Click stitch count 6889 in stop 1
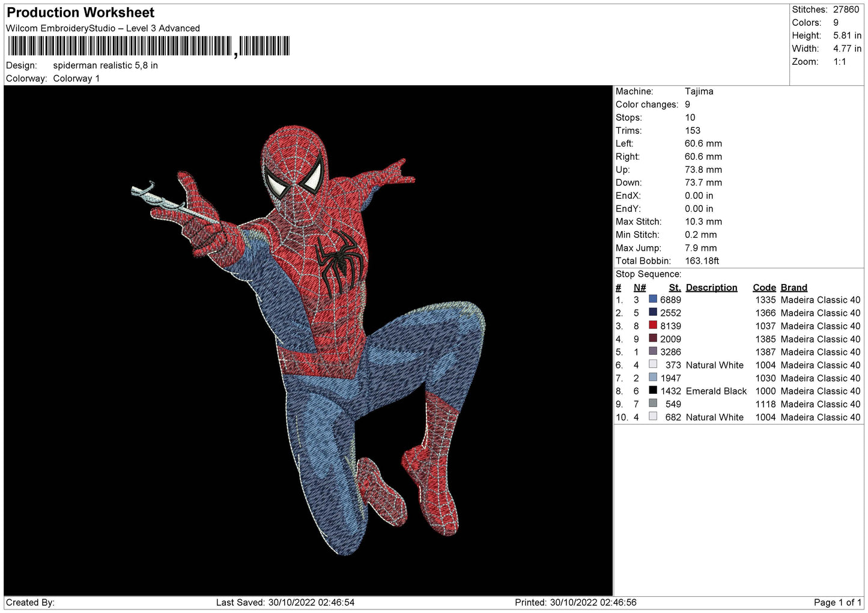 (670, 300)
